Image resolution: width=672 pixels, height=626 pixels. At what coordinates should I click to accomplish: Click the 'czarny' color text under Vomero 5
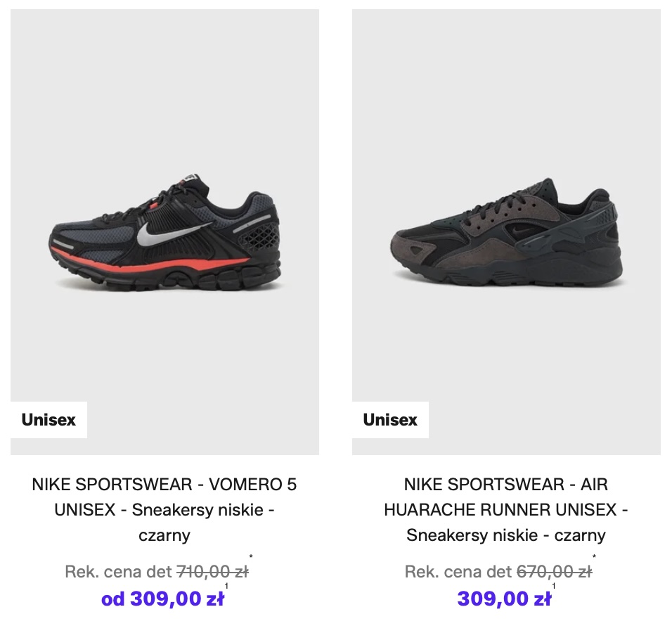coord(164,535)
